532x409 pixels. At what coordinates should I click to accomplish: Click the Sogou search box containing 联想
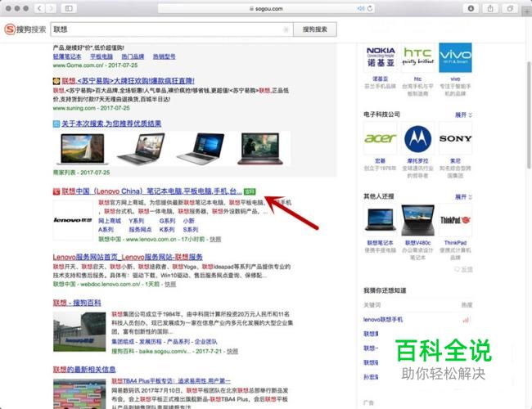[172, 29]
